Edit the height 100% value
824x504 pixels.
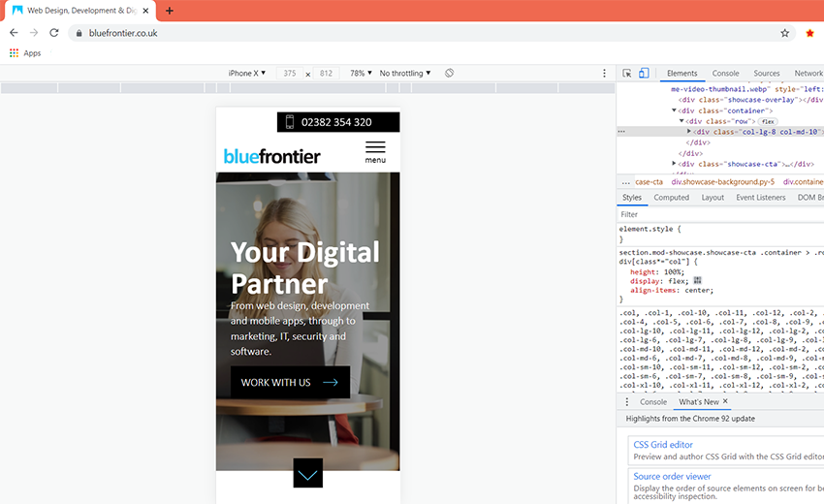(675, 272)
